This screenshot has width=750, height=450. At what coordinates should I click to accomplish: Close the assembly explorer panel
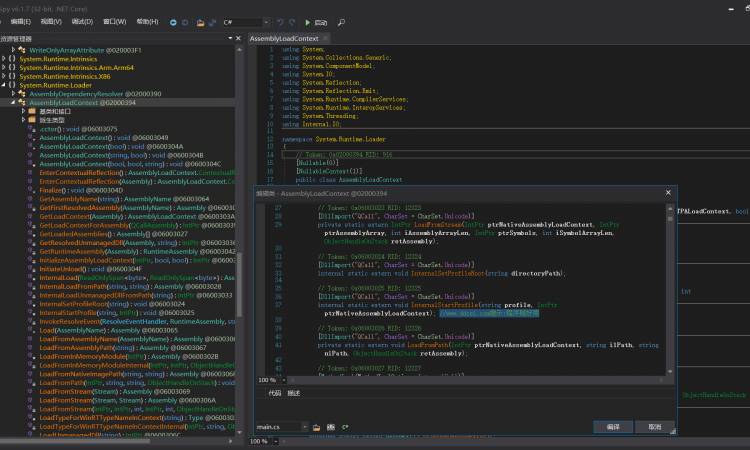tap(239, 38)
